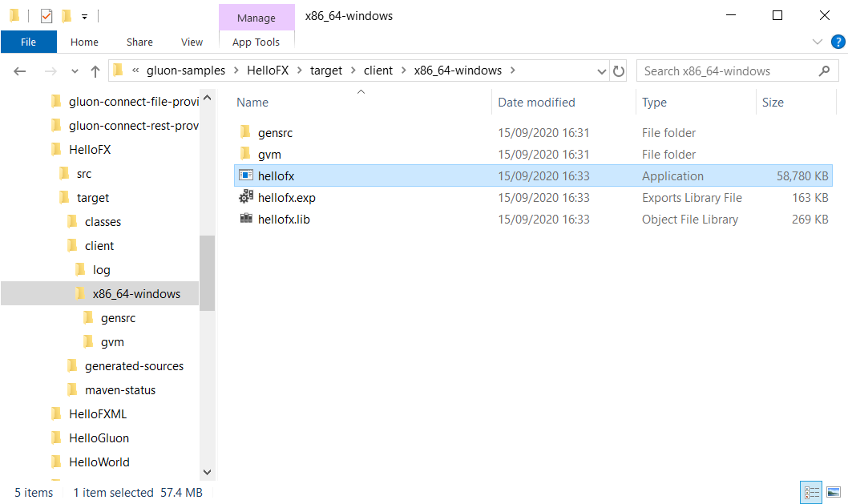Click the search magnifier icon
The height and width of the screenshot is (504, 848).
(x=824, y=71)
